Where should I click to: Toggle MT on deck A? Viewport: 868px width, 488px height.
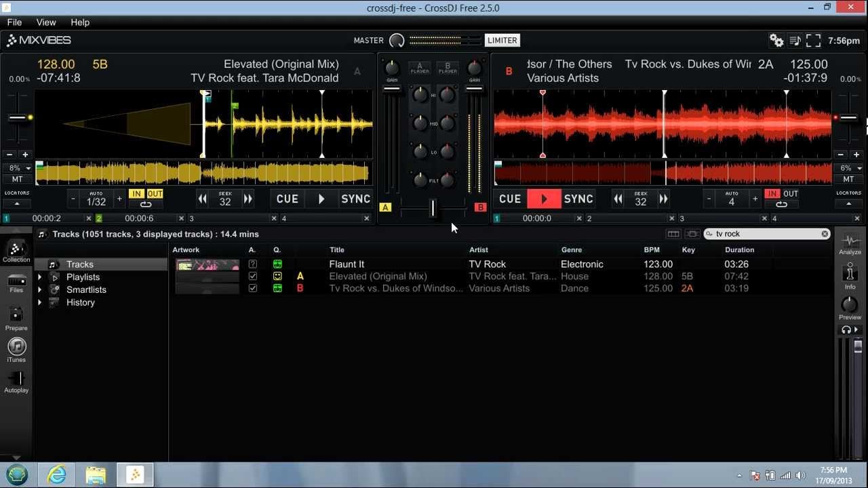click(x=17, y=180)
